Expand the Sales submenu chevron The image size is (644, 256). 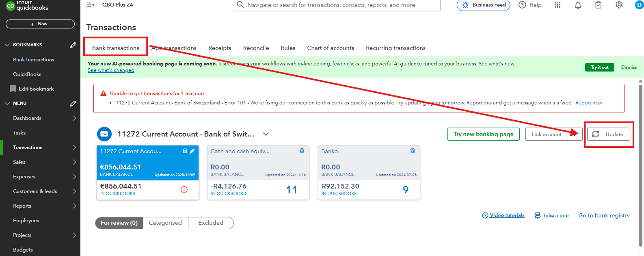pyautogui.click(x=74, y=162)
